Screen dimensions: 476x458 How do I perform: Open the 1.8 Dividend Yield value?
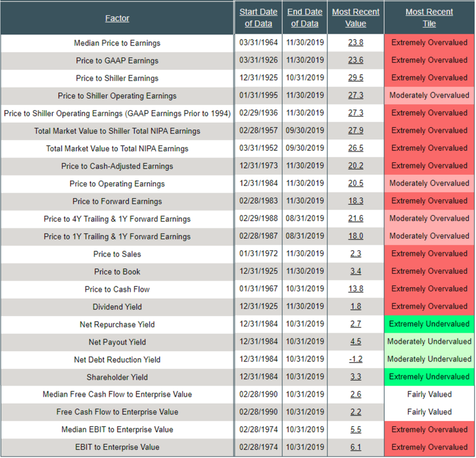click(x=356, y=306)
